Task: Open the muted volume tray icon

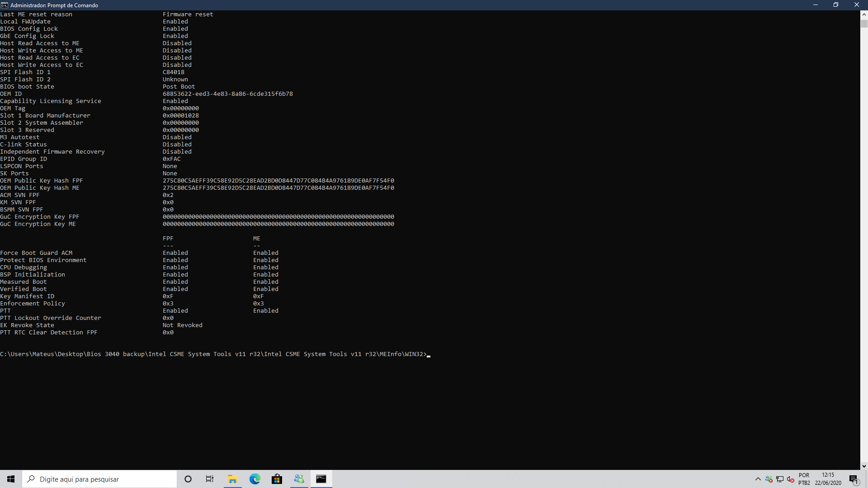Action: tap(791, 479)
